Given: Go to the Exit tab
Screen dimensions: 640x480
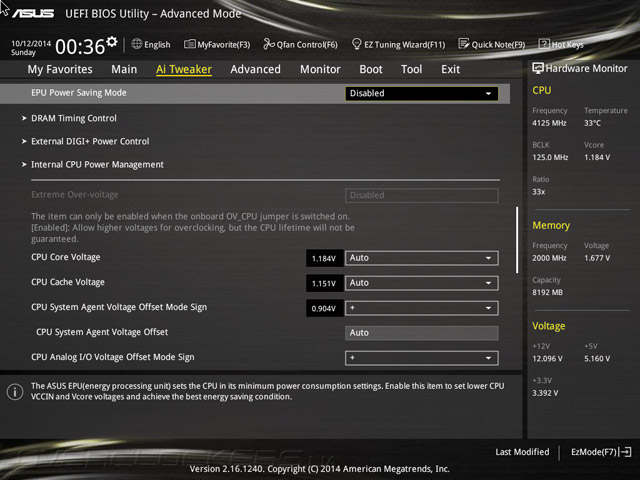Looking at the screenshot, I should pos(451,69).
